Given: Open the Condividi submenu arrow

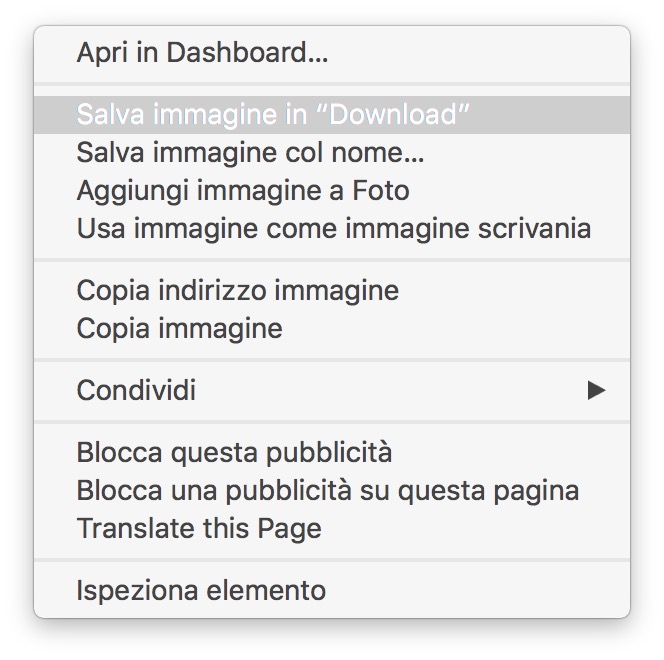Looking at the screenshot, I should pos(596,390).
